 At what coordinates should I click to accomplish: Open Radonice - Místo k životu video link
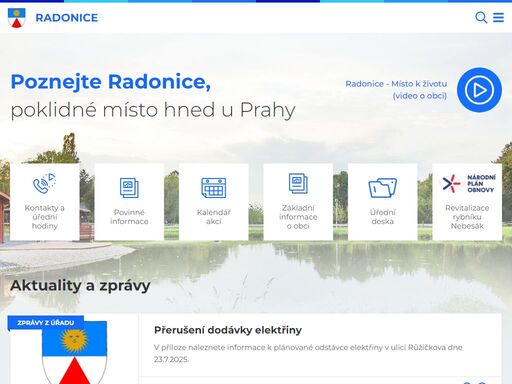(x=396, y=90)
